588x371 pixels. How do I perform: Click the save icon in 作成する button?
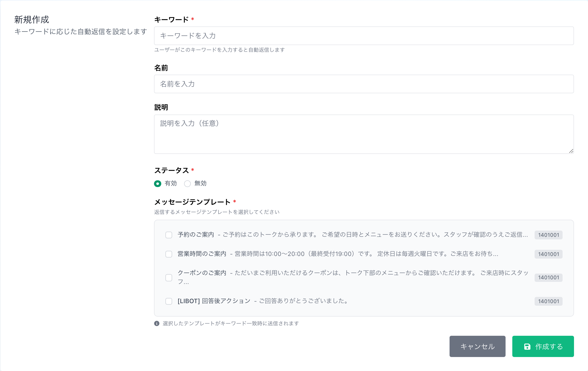point(527,347)
